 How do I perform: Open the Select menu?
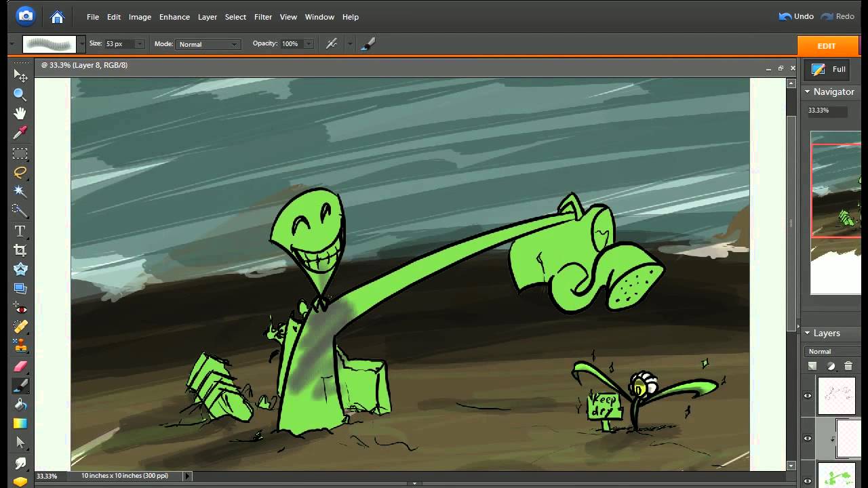pyautogui.click(x=235, y=17)
